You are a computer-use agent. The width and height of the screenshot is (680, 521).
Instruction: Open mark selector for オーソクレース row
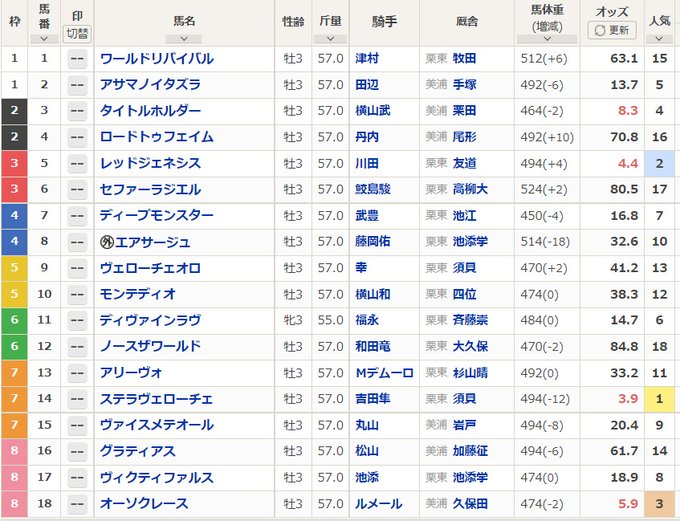(x=77, y=504)
